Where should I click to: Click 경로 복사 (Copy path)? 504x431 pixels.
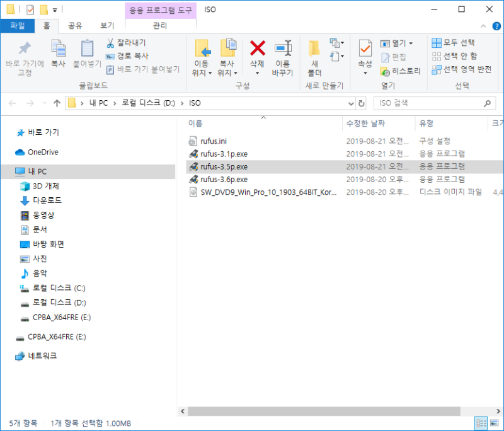pos(127,56)
